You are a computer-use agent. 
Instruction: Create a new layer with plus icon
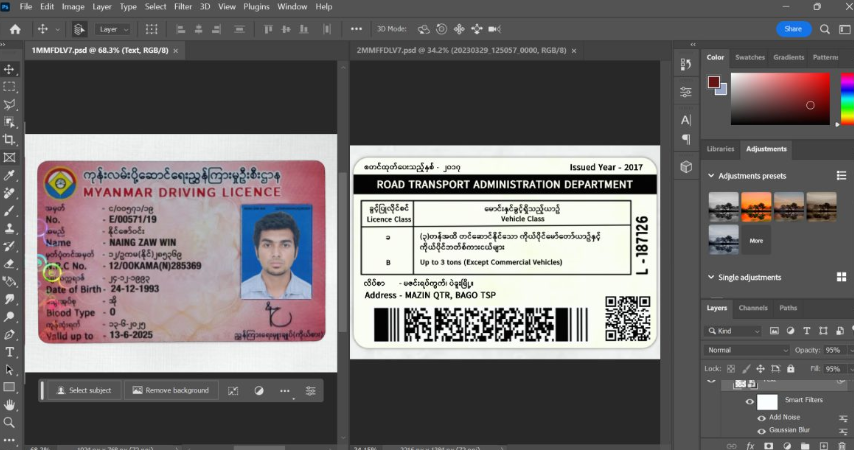point(824,446)
